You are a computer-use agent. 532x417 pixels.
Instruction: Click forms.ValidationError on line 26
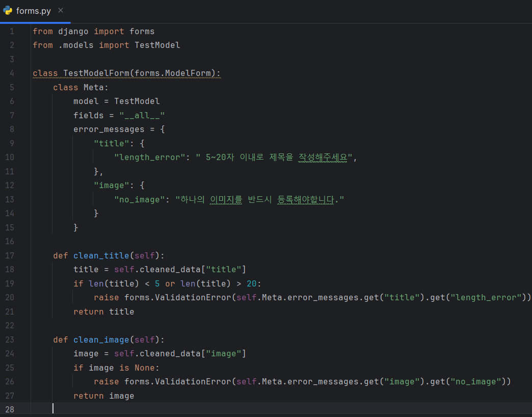coord(178,382)
